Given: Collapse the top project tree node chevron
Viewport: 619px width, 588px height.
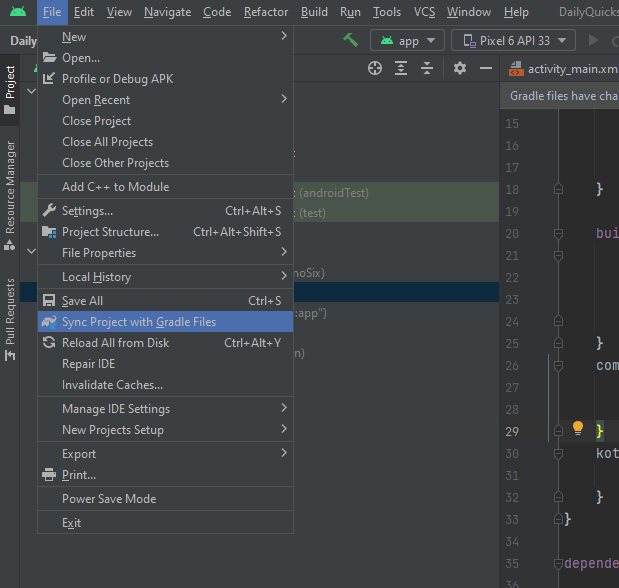Looking at the screenshot, I should coord(31,91).
